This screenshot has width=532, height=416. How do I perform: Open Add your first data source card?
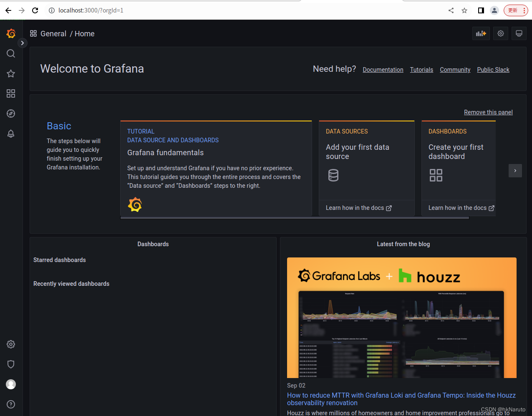[367, 168]
